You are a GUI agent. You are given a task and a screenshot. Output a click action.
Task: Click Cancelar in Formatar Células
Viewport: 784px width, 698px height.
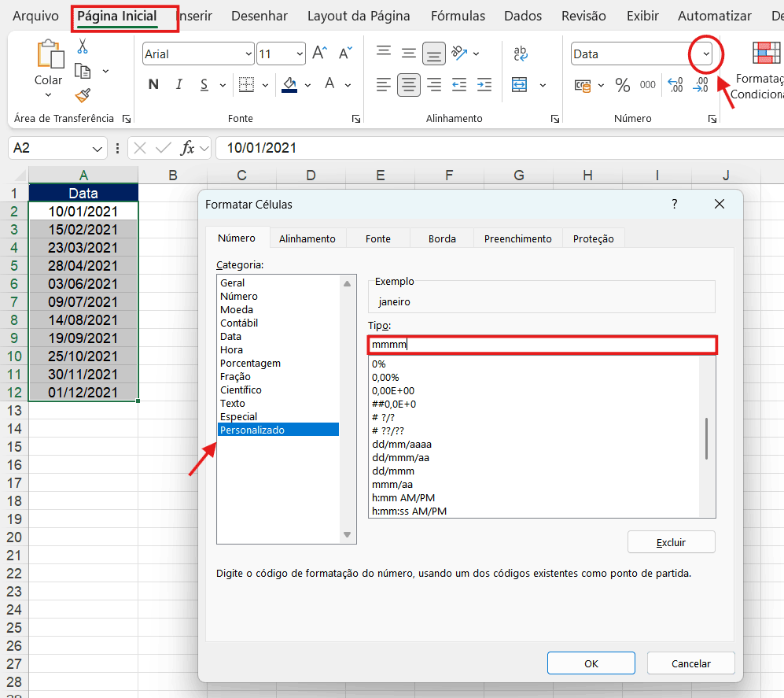tap(690, 663)
